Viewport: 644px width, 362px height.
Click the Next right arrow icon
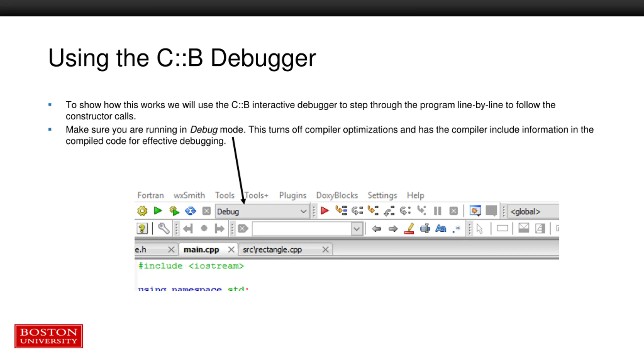click(x=393, y=229)
